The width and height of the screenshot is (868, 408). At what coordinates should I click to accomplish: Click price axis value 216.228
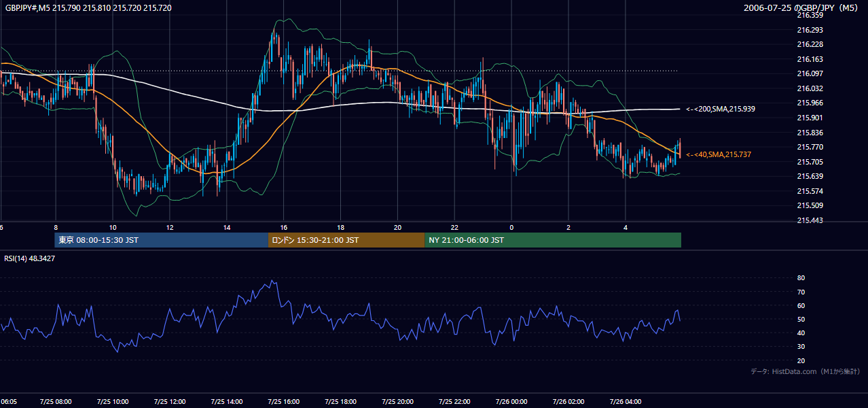[810, 44]
